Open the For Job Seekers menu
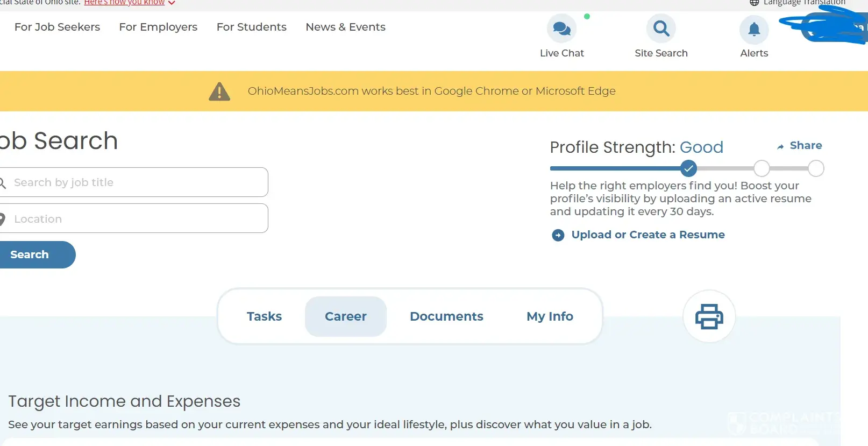This screenshot has width=868, height=446. (57, 27)
